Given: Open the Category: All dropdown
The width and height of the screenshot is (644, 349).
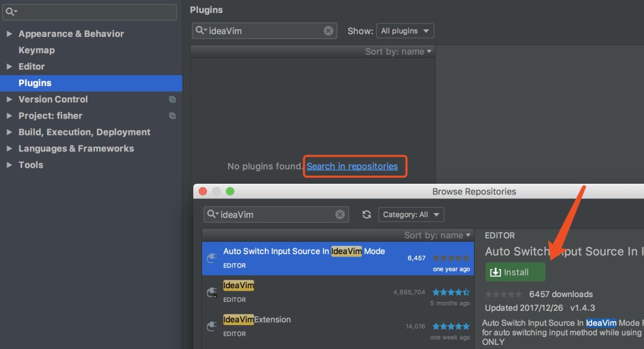Looking at the screenshot, I should tap(411, 215).
